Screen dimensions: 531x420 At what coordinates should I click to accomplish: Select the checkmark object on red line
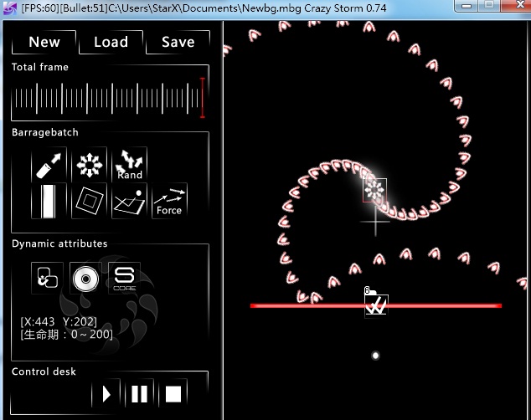(376, 306)
